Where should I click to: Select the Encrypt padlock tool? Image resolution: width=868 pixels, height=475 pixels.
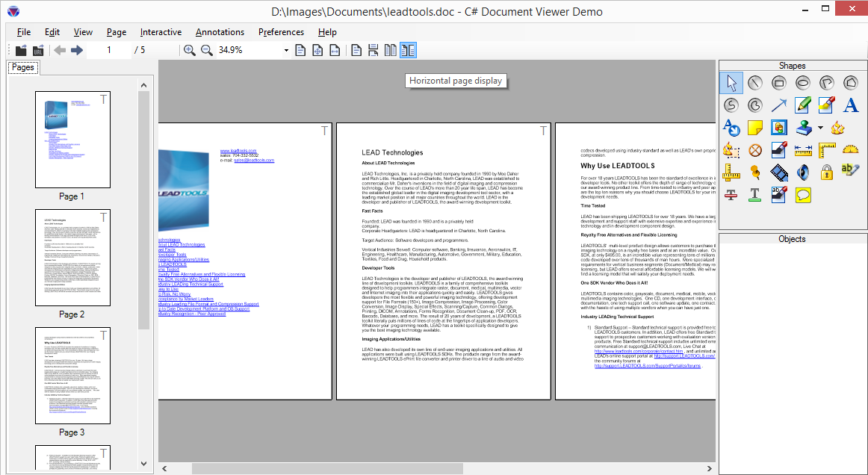[x=826, y=173]
